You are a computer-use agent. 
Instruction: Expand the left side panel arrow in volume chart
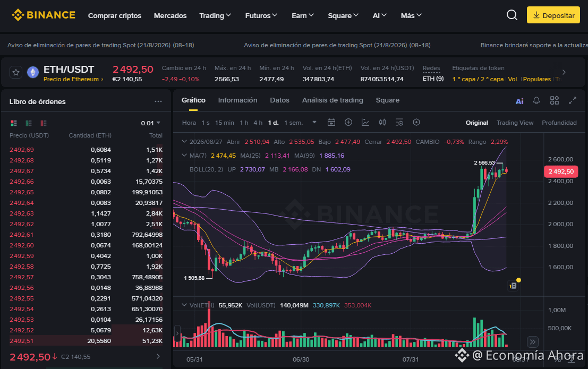177,333
